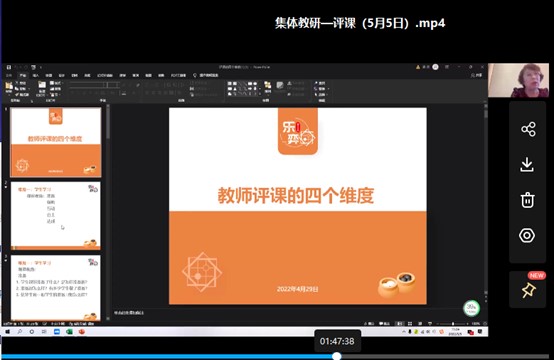Open the PowerPoint icon in the Windows taskbar
Image resolution: width=554 pixels, height=360 pixels.
coord(82,332)
